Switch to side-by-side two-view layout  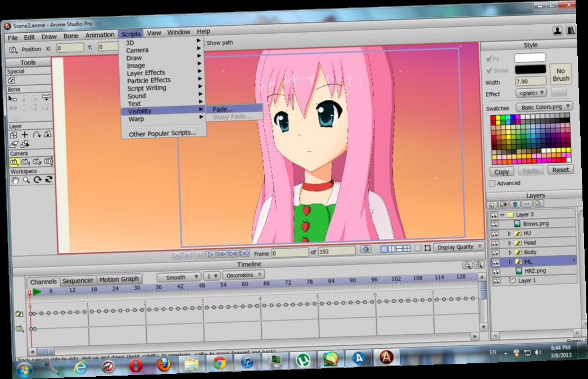(x=392, y=249)
